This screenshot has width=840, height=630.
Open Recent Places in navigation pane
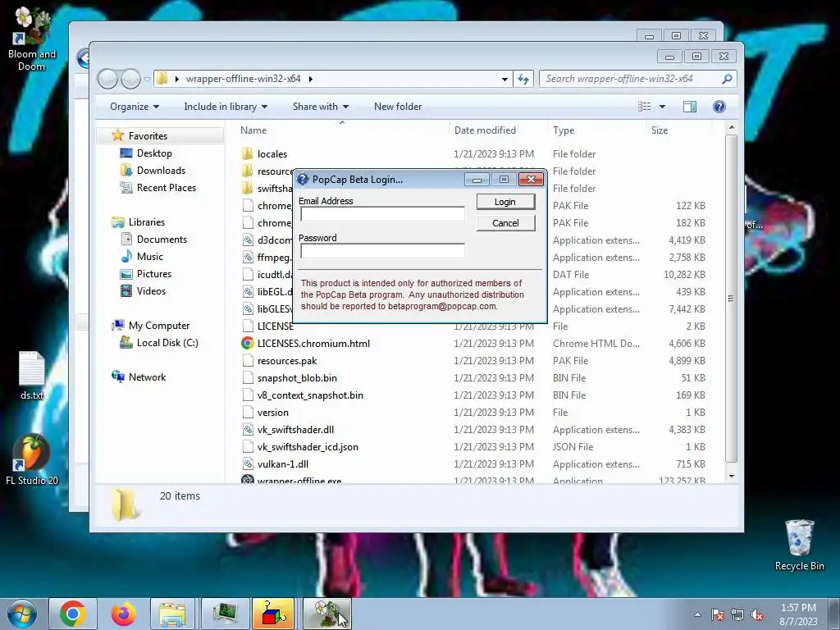[166, 188]
